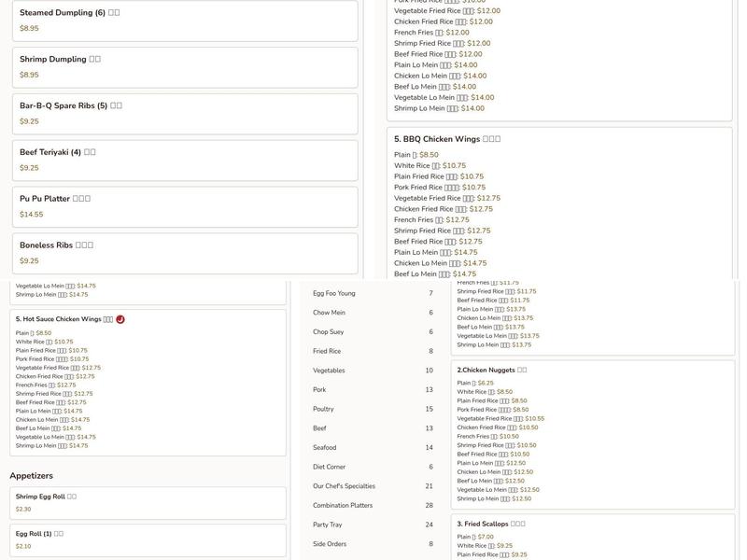The image size is (747, 560).
Task: Select the Egg Roll (1) appetizer
Action: coord(147,539)
